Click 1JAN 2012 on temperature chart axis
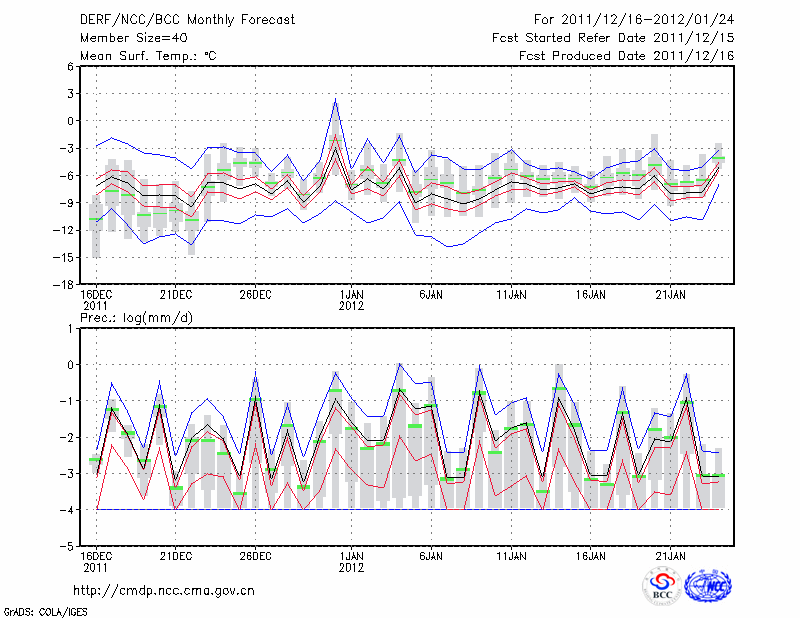800x618 pixels. [x=351, y=299]
